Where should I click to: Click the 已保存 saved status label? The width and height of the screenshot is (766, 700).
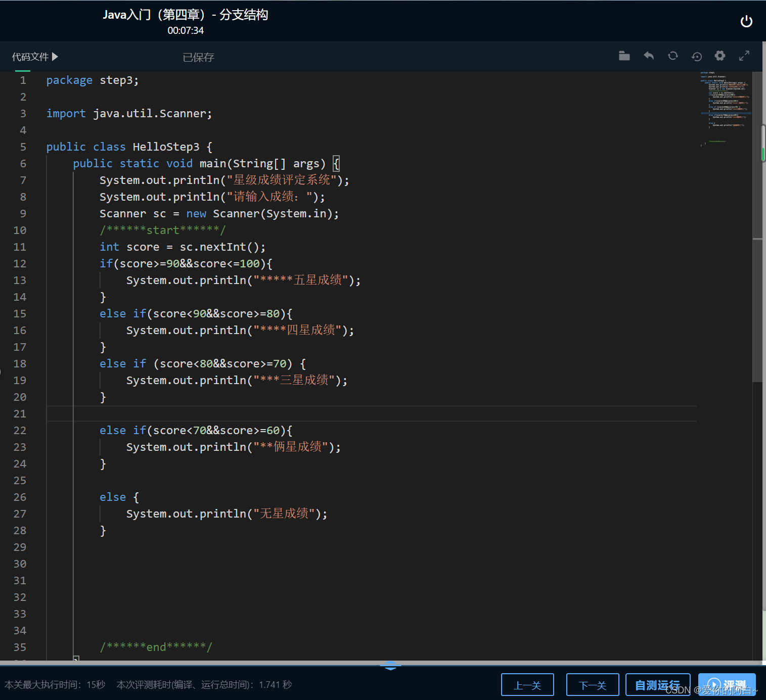click(198, 57)
